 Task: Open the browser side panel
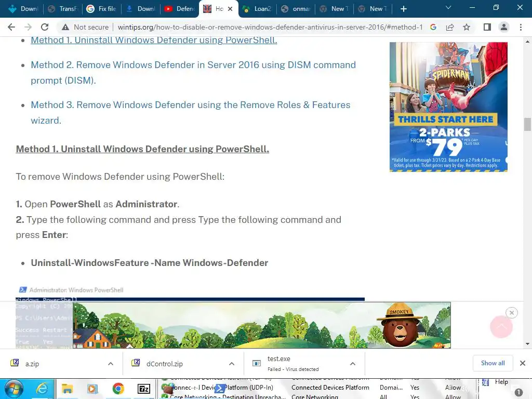(x=487, y=27)
